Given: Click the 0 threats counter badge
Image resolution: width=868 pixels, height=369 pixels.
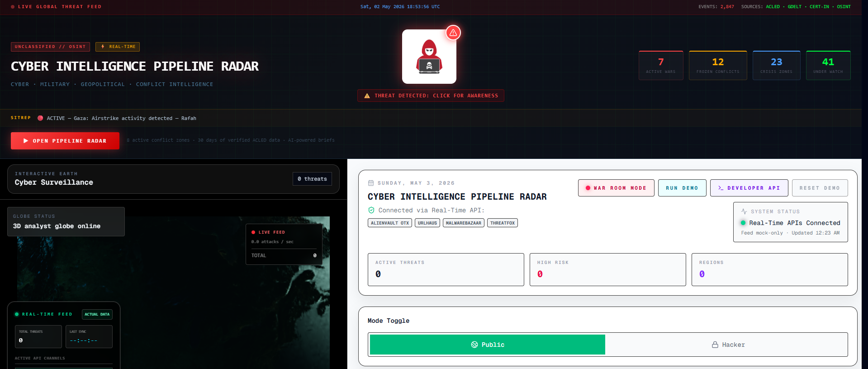Looking at the screenshot, I should (x=312, y=179).
